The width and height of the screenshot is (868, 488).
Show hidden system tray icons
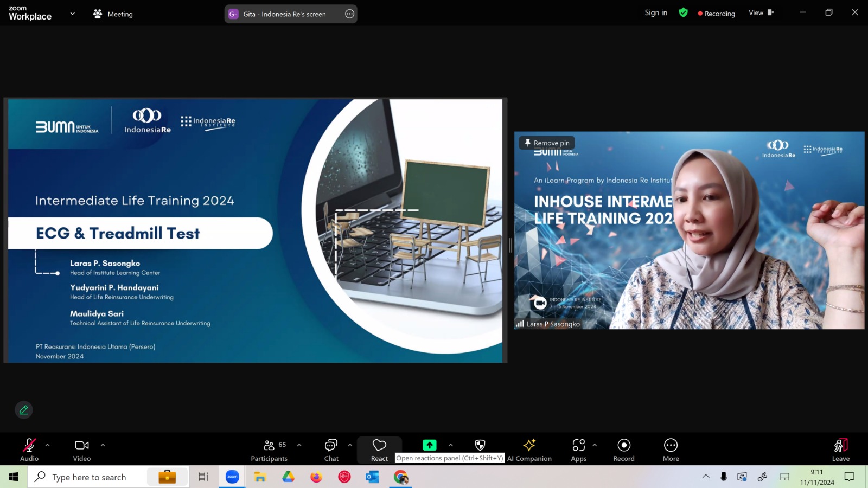pyautogui.click(x=706, y=477)
